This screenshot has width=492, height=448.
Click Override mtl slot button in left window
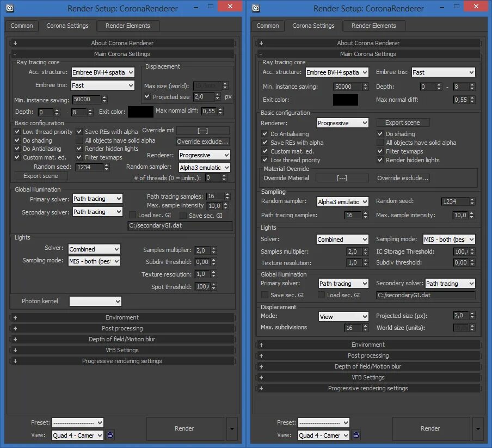pyautogui.click(x=202, y=131)
